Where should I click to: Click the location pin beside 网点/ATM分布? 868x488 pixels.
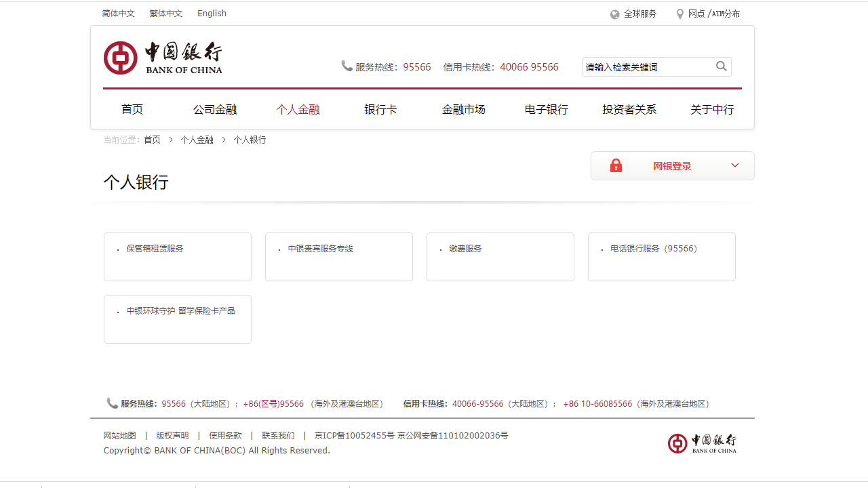[x=679, y=13]
